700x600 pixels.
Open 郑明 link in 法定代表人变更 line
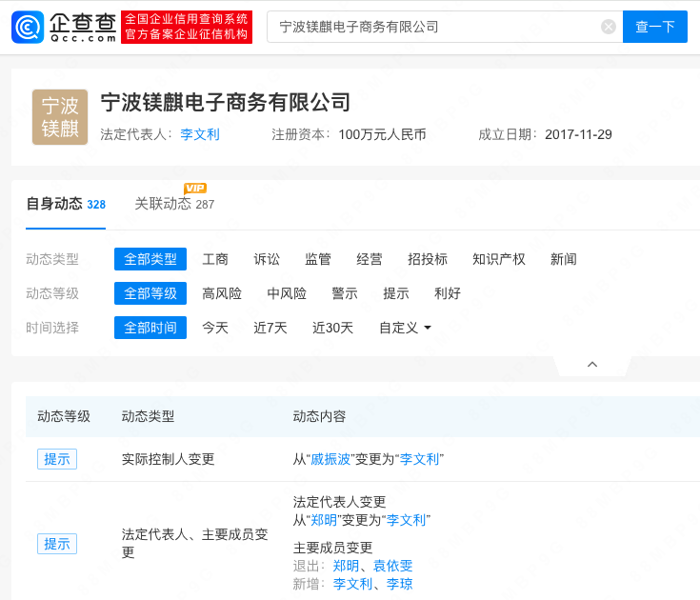324,520
